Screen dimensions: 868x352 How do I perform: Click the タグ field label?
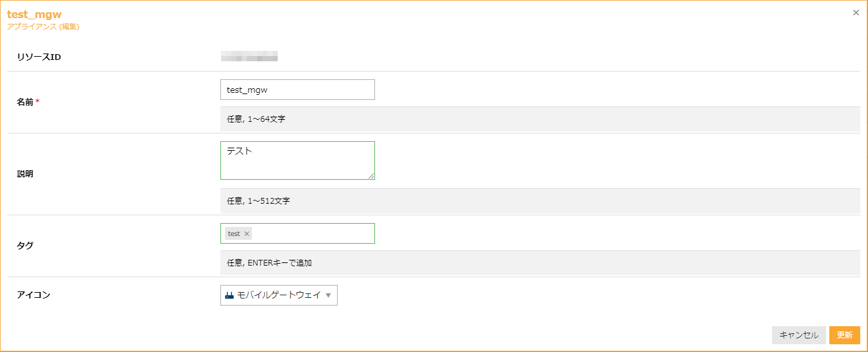pyautogui.click(x=25, y=245)
